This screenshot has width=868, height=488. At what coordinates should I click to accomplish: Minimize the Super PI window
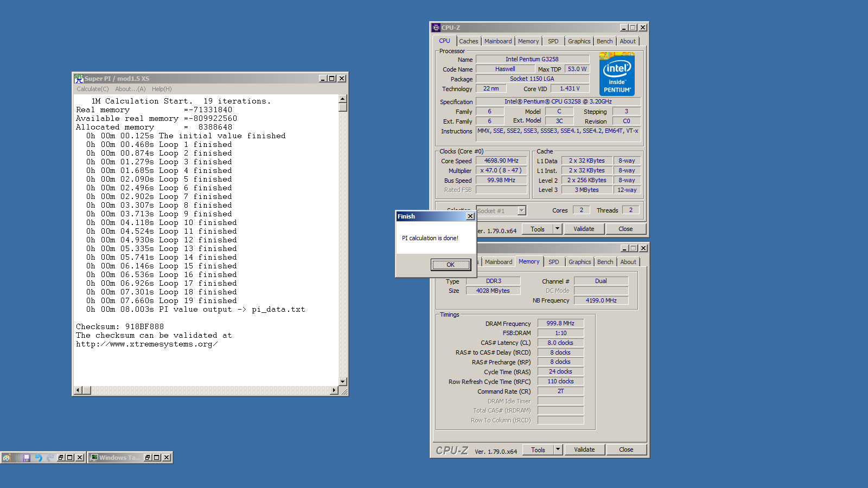coord(323,79)
